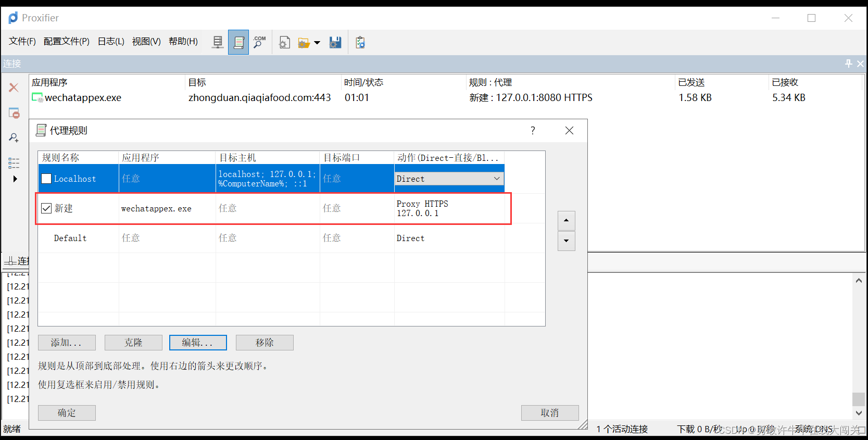
Task: Click the localhost target hosts cell
Action: pos(268,179)
